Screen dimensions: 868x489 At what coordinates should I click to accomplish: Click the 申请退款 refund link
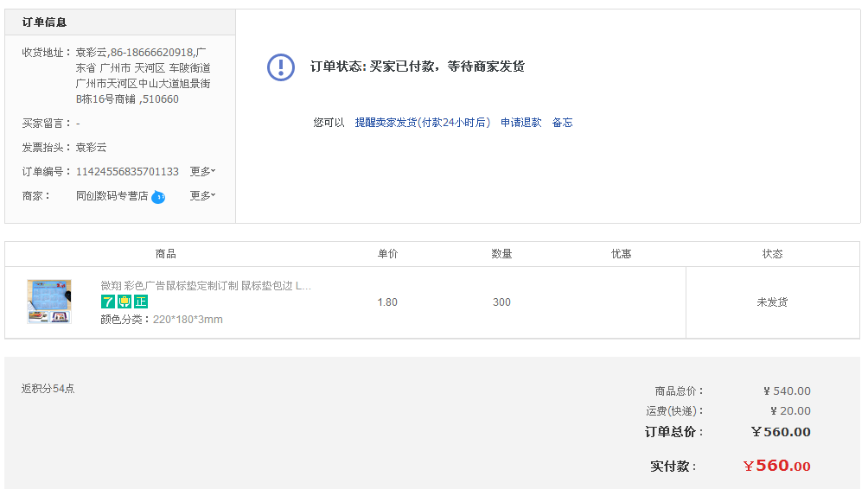click(x=520, y=123)
